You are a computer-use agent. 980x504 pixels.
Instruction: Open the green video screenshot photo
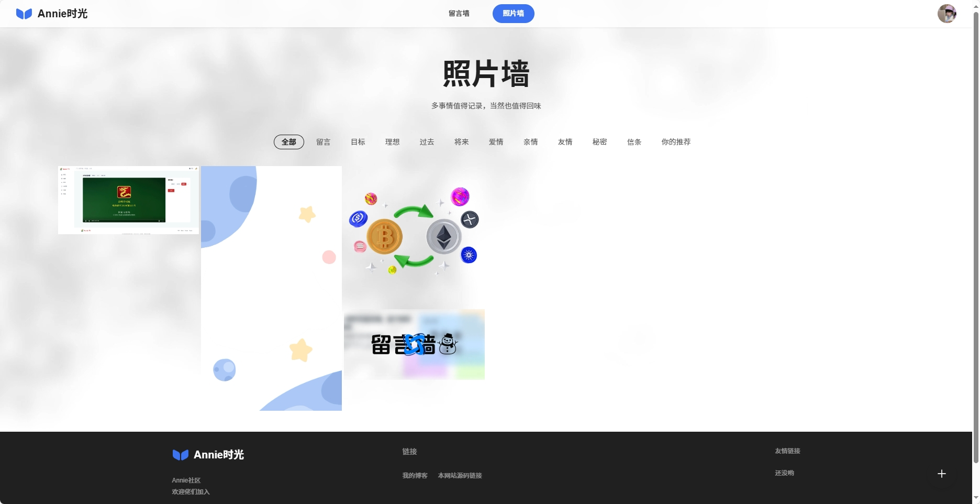pyautogui.click(x=128, y=200)
